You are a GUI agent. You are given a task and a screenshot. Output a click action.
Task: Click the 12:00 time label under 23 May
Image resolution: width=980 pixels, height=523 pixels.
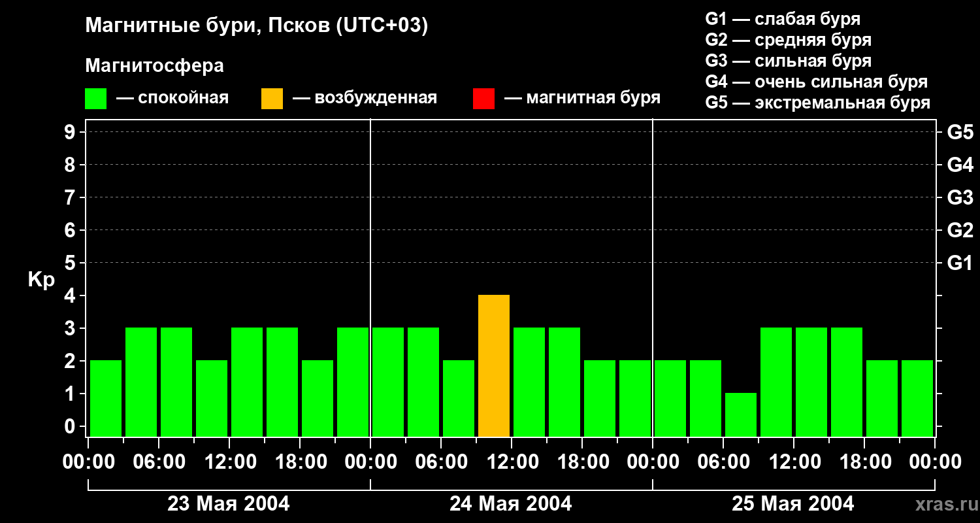tap(229, 462)
